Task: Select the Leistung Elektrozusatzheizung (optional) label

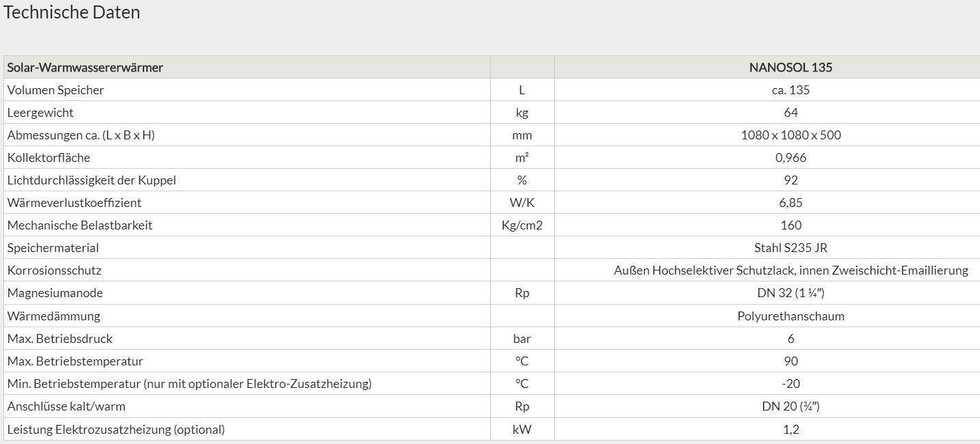Action: (115, 430)
